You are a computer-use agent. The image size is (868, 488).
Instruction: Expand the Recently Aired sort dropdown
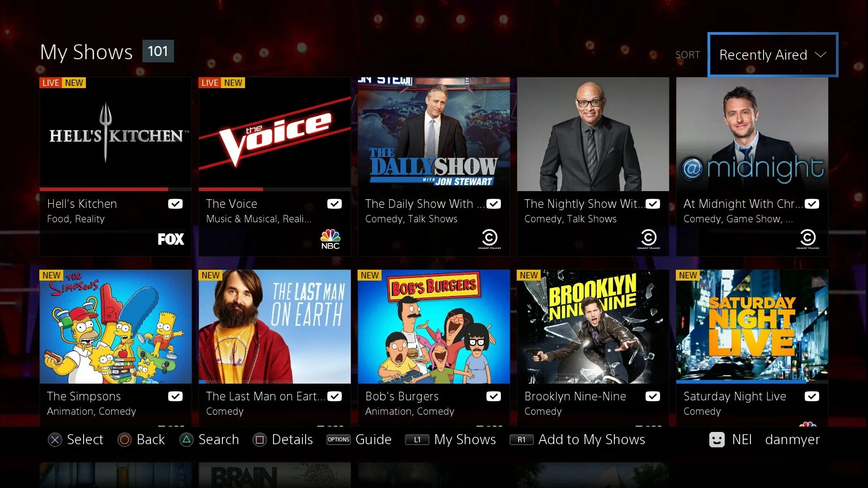tap(771, 54)
